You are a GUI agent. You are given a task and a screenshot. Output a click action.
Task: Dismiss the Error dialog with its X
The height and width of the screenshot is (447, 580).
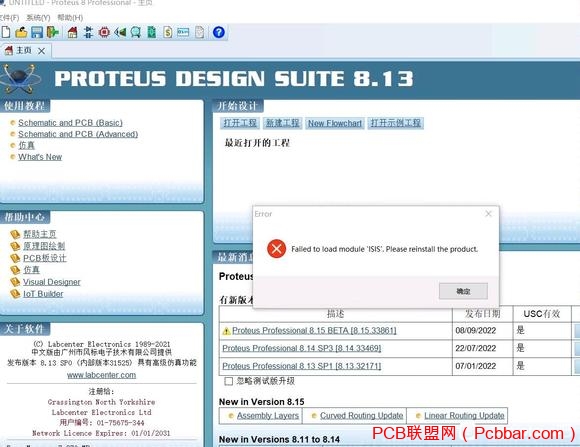(488, 214)
